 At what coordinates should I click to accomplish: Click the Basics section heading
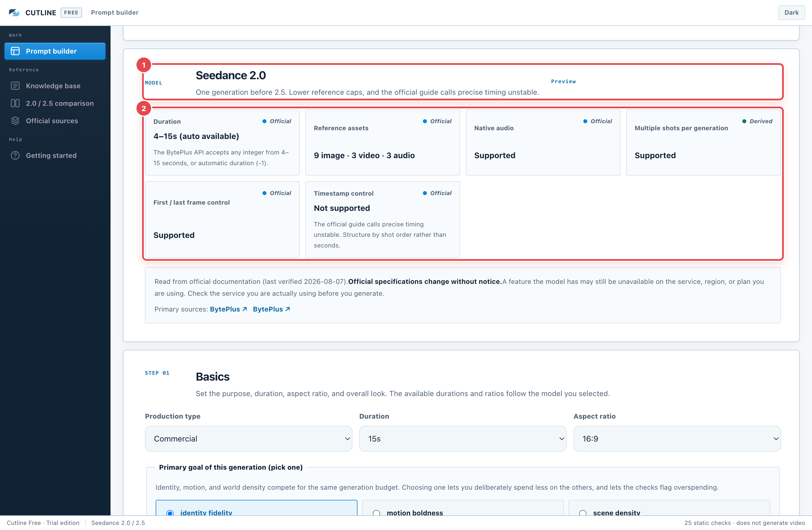tap(213, 377)
